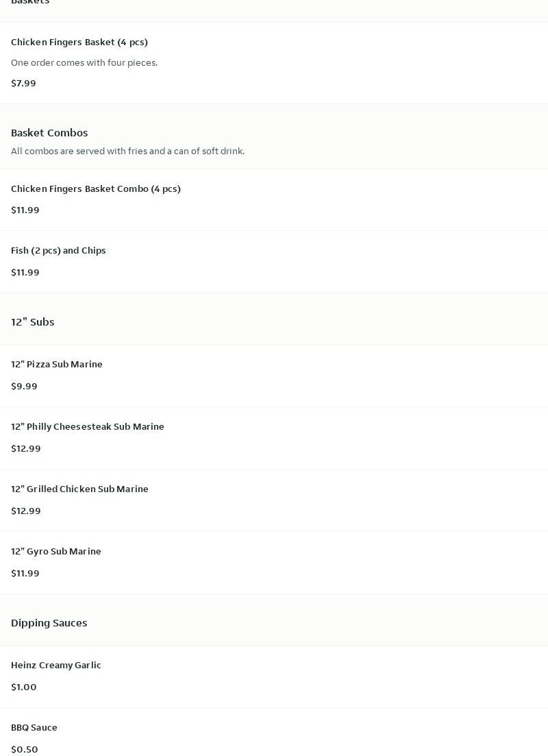Open Fish (2 pcs) and Chips item
Viewport: 548px width, 756px height.
click(58, 250)
